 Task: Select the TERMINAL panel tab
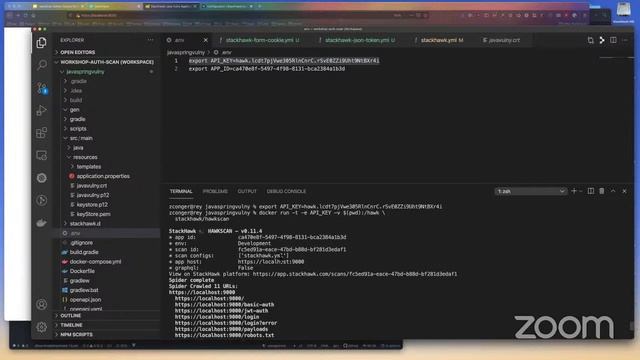click(181, 191)
